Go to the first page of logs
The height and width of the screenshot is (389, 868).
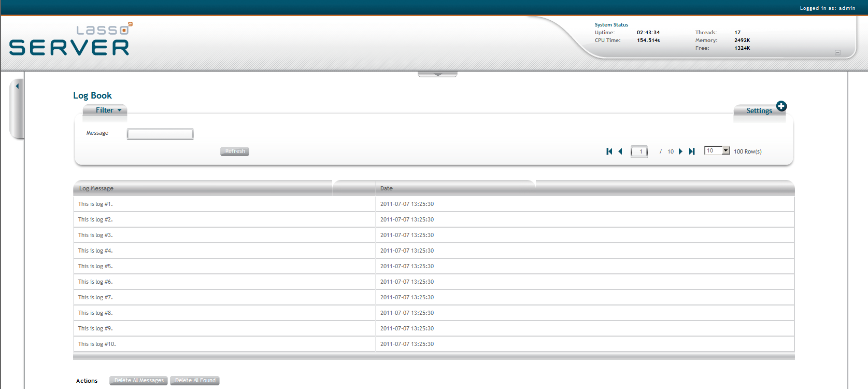(x=609, y=151)
